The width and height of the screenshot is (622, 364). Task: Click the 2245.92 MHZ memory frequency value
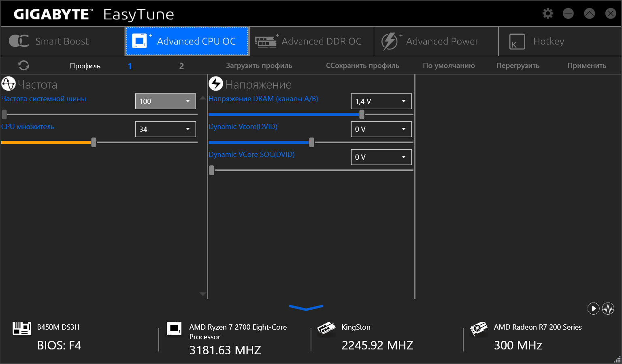tap(377, 345)
